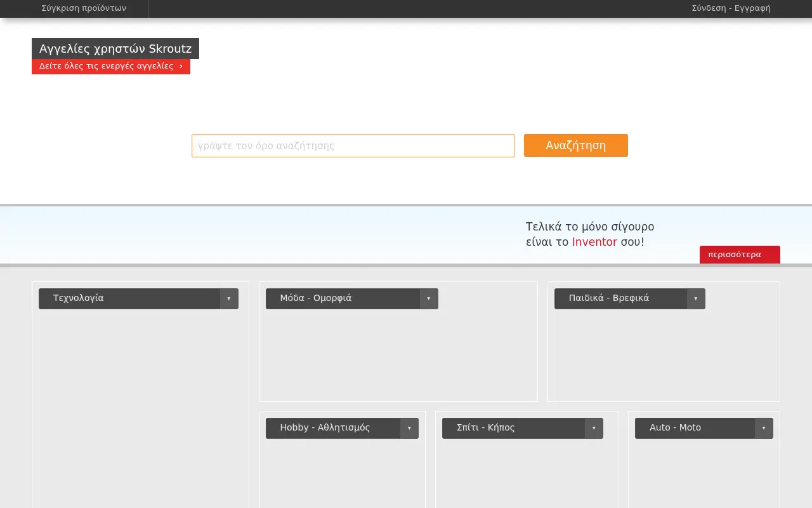Select the Τεχνολογία category label
Screen dimensions: 812x508
(79, 298)
